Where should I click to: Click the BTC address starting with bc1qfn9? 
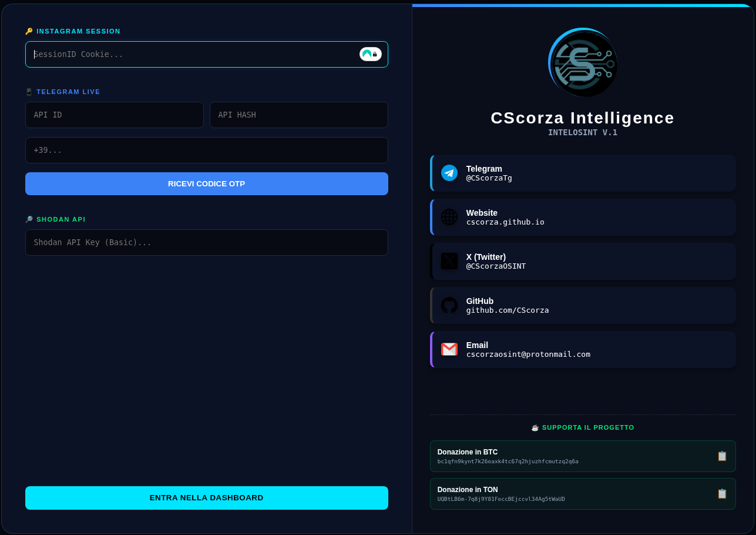pos(508,462)
